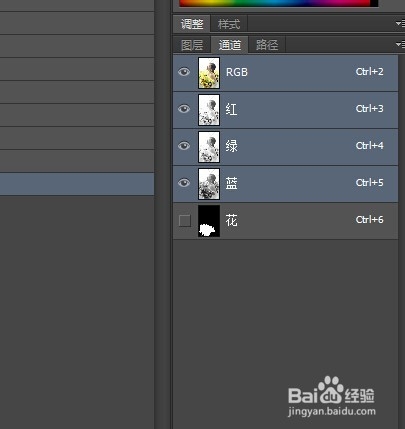Screen dimensions: 405x429
Task: Select the highlighted row in left panel
Action: (x=77, y=184)
